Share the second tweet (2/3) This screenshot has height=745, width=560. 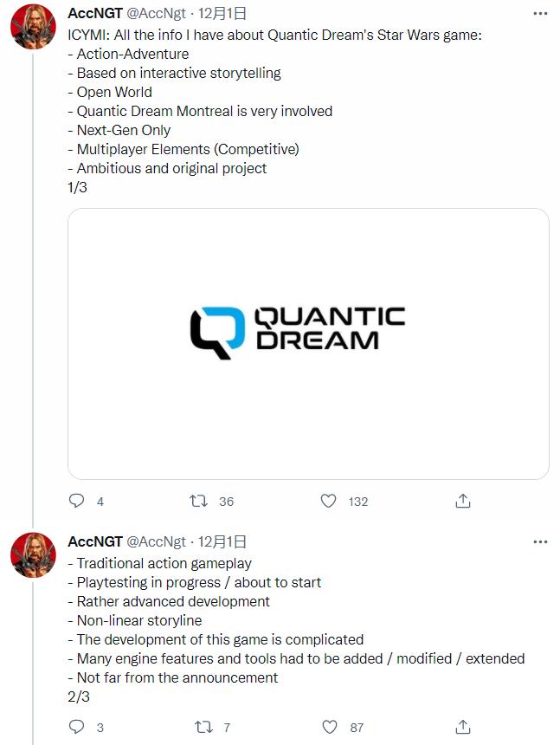(x=463, y=727)
